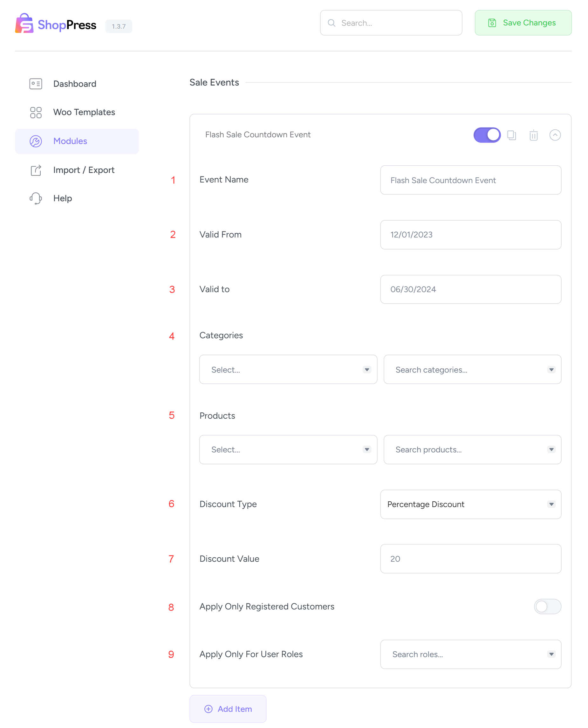Go to Woo Templates section

pyautogui.click(x=84, y=113)
